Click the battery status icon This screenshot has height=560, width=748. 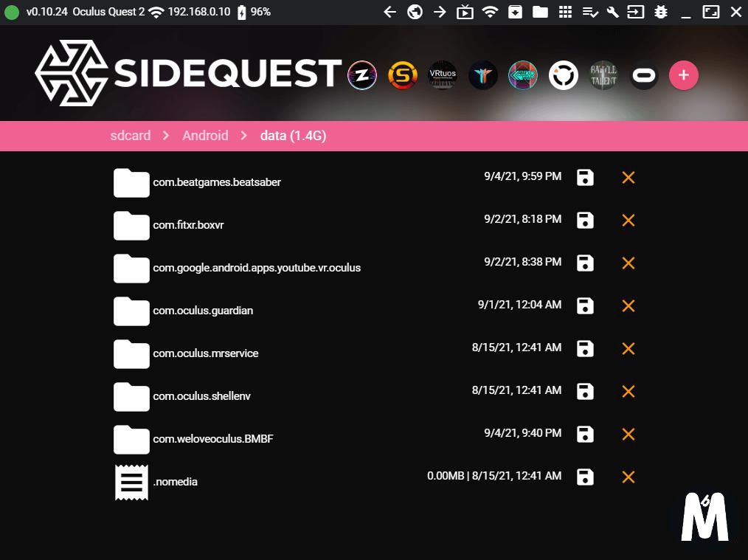pyautogui.click(x=242, y=13)
